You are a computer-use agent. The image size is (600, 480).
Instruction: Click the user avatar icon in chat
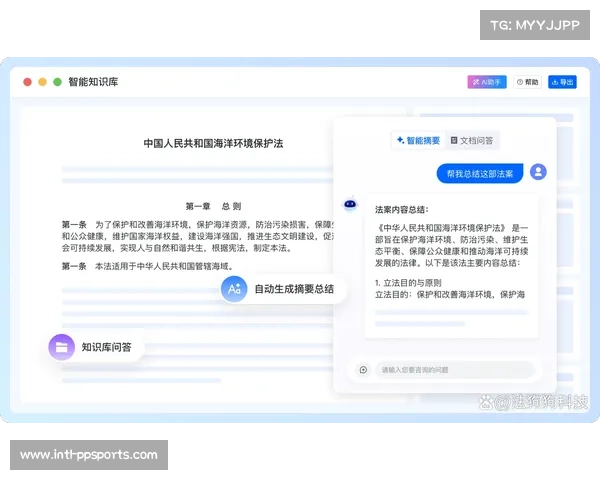(x=538, y=172)
